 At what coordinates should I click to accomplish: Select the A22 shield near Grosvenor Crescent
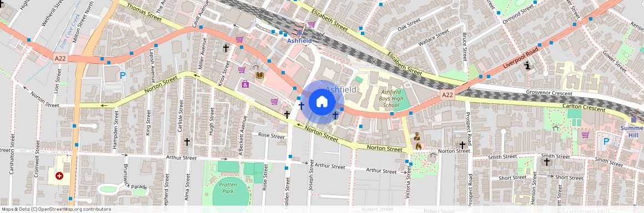click(447, 95)
